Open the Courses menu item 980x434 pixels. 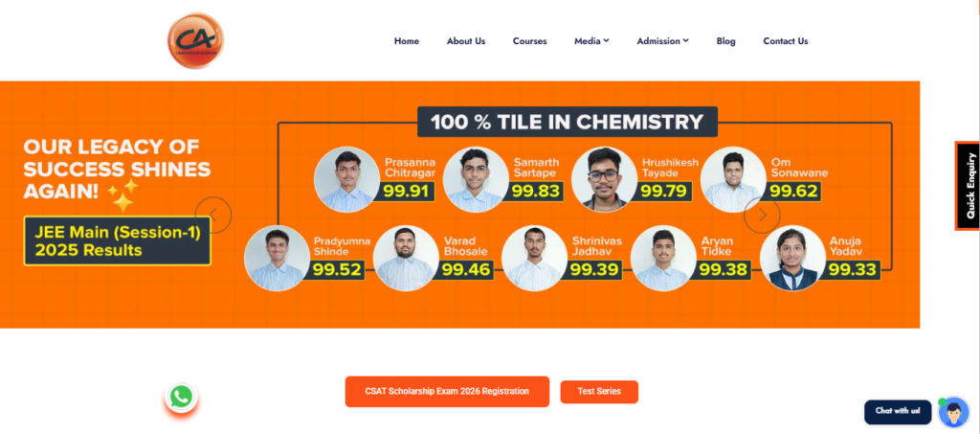529,40
